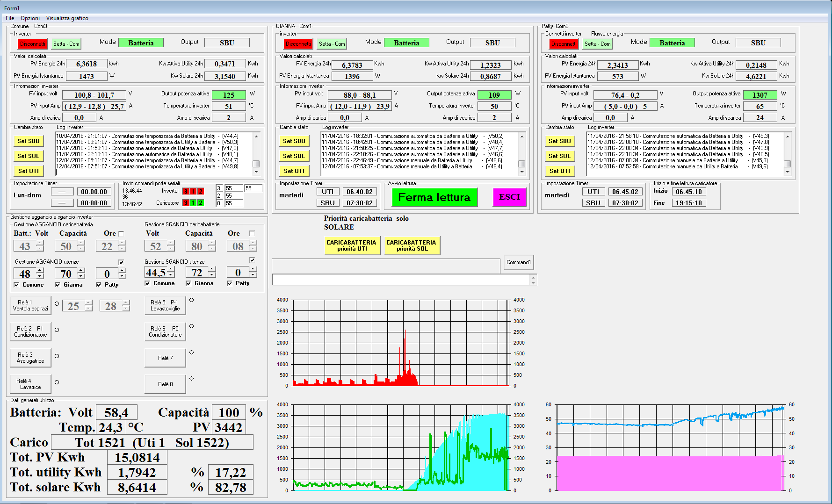Click the Relè 6 P0 Condizionatore button
Screen dimensions: 832x504
165,331
